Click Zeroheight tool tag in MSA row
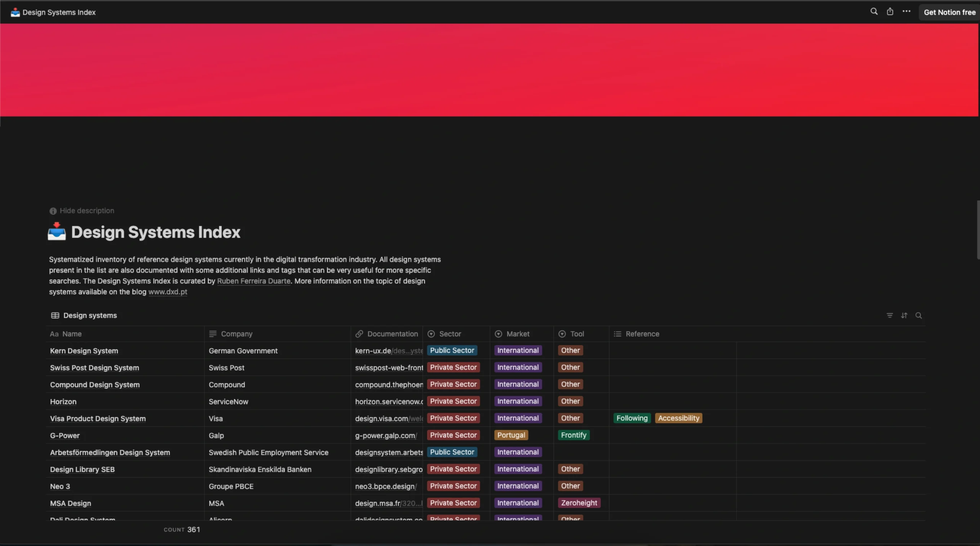The image size is (980, 546). coord(579,503)
